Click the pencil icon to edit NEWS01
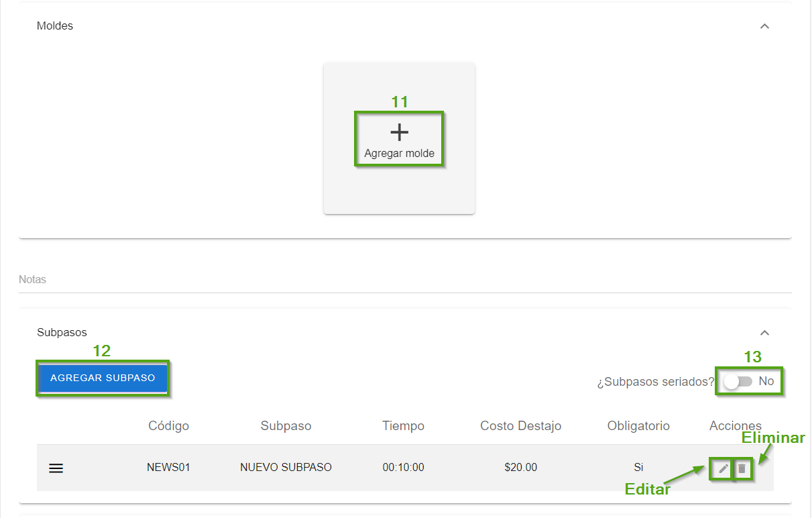 pos(723,468)
